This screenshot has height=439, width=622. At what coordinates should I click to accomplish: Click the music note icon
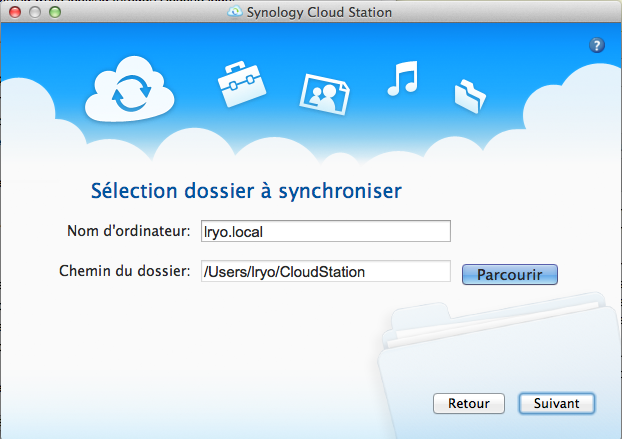[403, 78]
